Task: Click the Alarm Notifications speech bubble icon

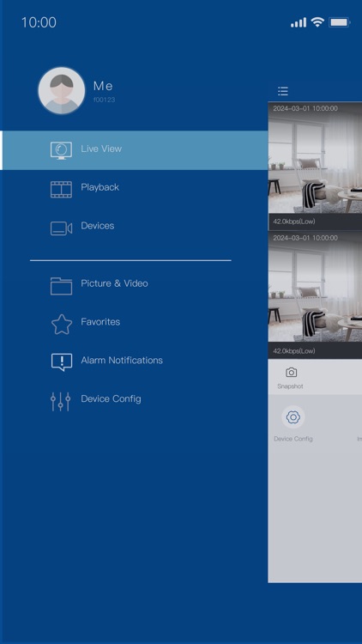Action: coord(62,362)
